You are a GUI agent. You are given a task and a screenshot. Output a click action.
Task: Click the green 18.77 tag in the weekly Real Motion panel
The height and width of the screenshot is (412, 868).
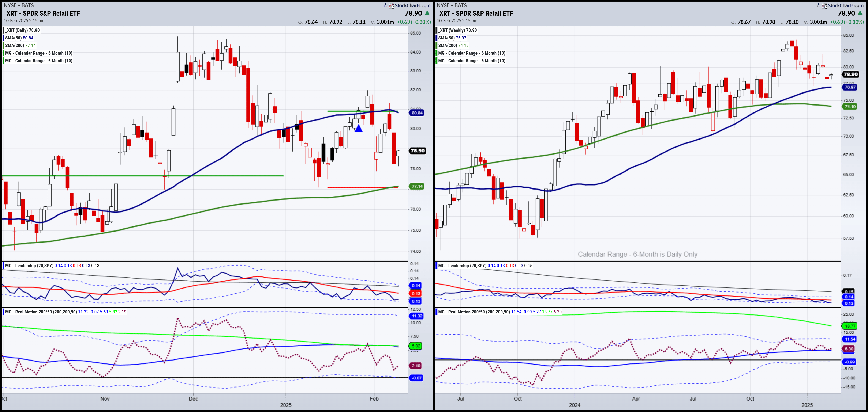(x=849, y=326)
